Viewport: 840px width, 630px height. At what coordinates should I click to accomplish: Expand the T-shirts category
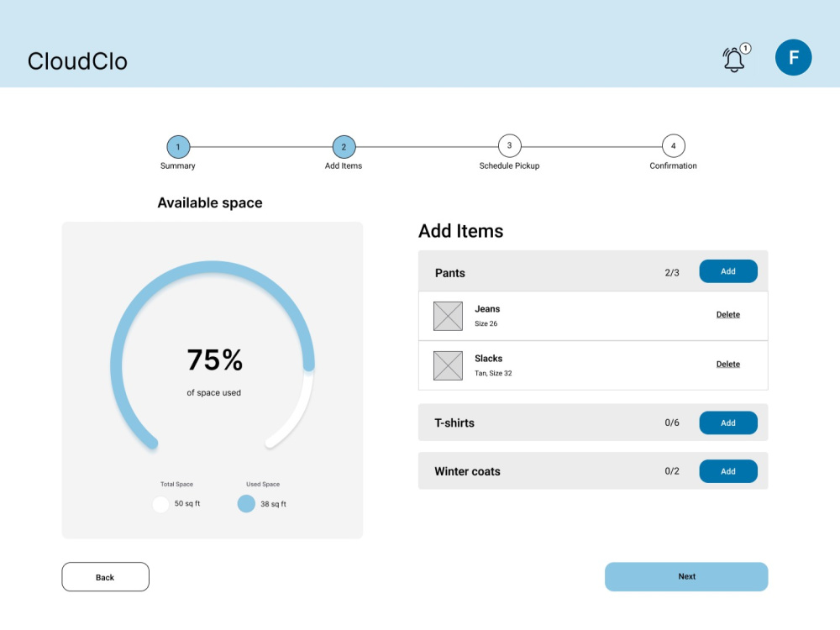coord(593,423)
